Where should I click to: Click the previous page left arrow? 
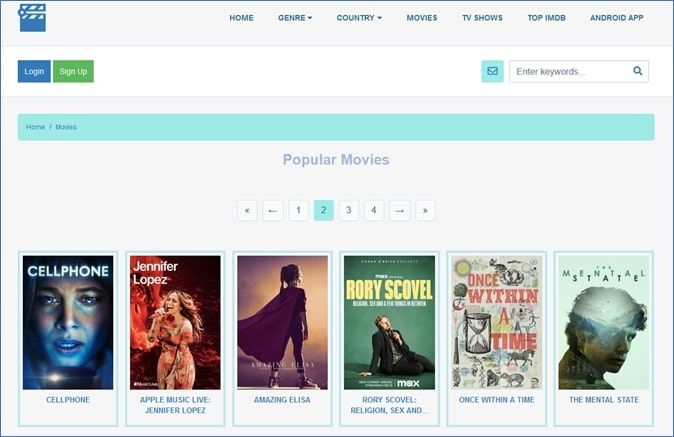tap(273, 210)
